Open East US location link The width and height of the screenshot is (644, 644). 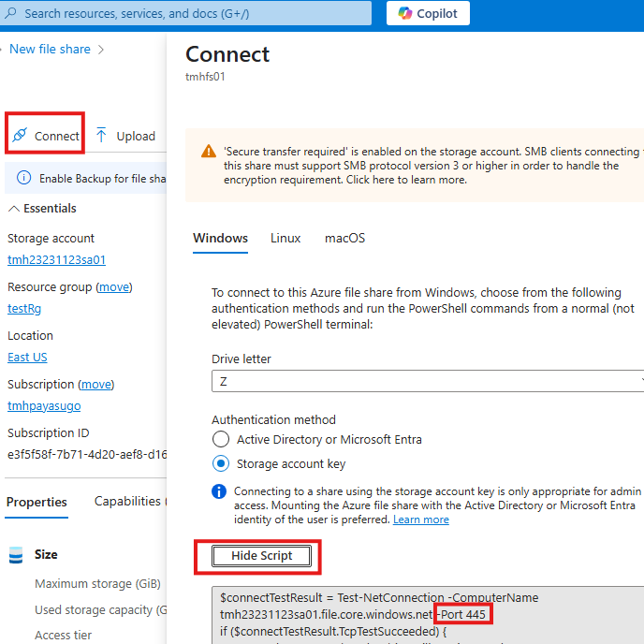pyautogui.click(x=27, y=357)
